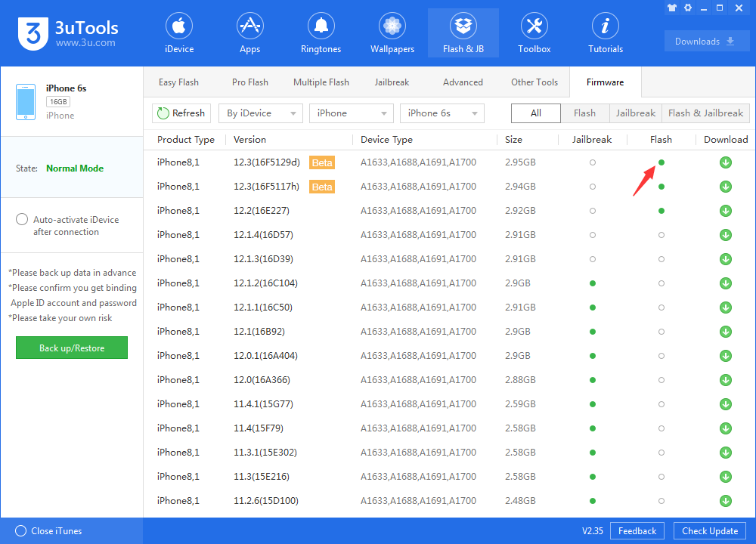Filter firmware by Jailbreak only
This screenshot has height=544, width=756.
[x=636, y=113]
